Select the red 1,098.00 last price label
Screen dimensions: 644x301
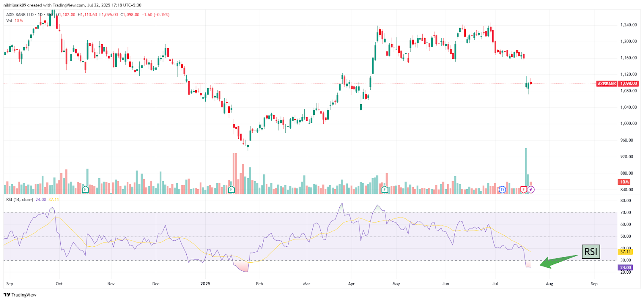(628, 84)
